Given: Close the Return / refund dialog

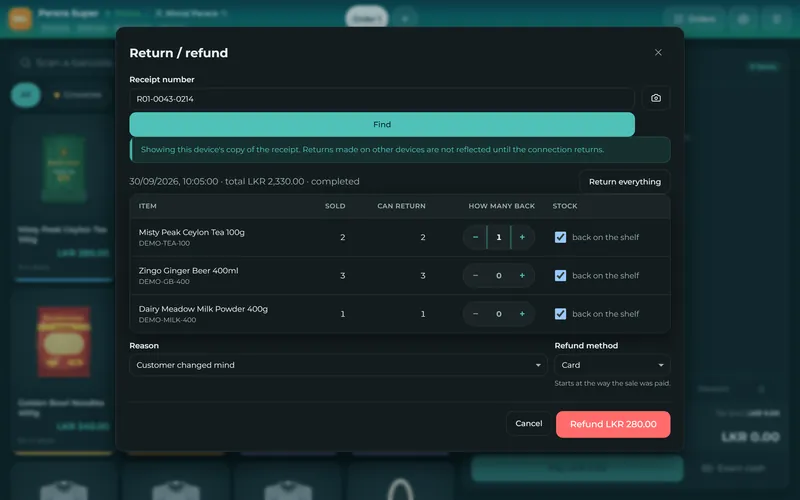Looking at the screenshot, I should point(658,53).
